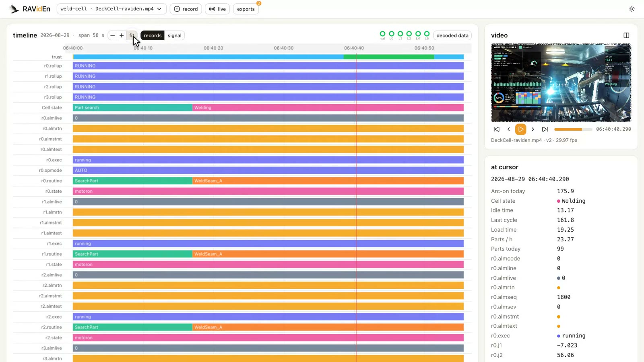
Task: Select the r1.routine WeldSeam_A segment
Action: pos(328,254)
